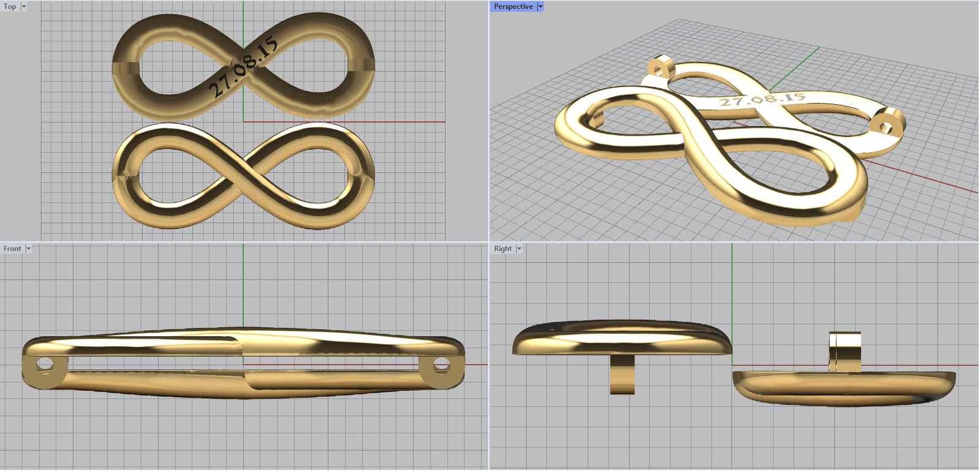Image resolution: width=980 pixels, height=473 pixels.
Task: Activate the Perspective viewport title label
Action: (x=513, y=7)
